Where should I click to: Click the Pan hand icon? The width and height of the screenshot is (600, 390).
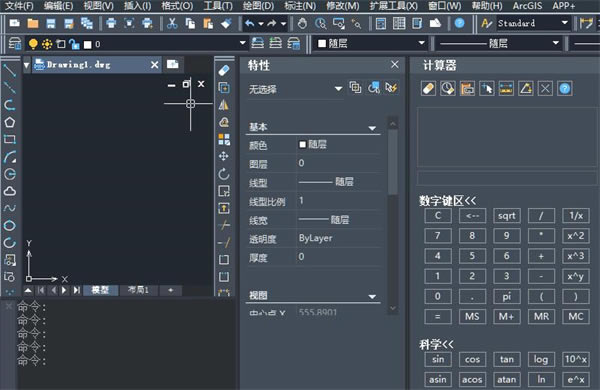(302, 24)
